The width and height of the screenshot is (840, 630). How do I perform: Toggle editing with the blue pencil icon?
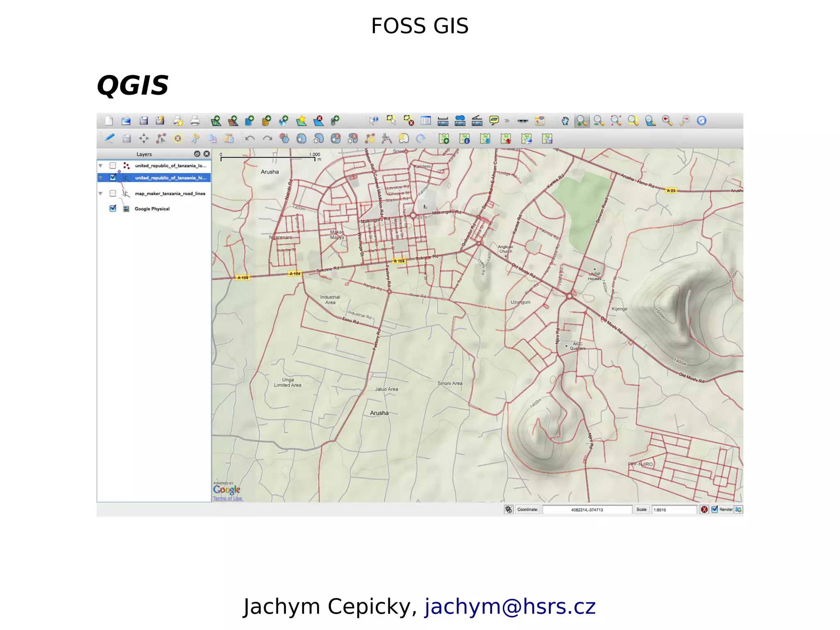110,139
